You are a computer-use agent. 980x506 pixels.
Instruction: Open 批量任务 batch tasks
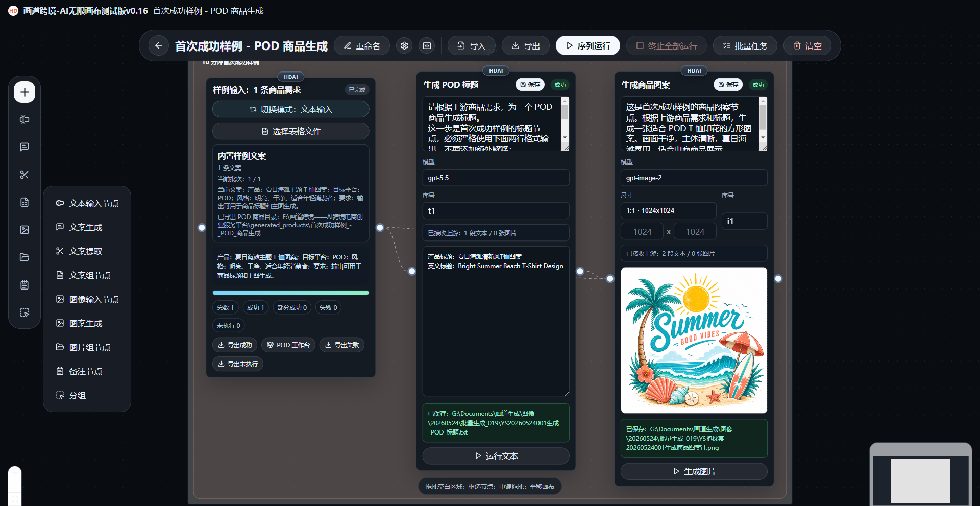pos(745,46)
